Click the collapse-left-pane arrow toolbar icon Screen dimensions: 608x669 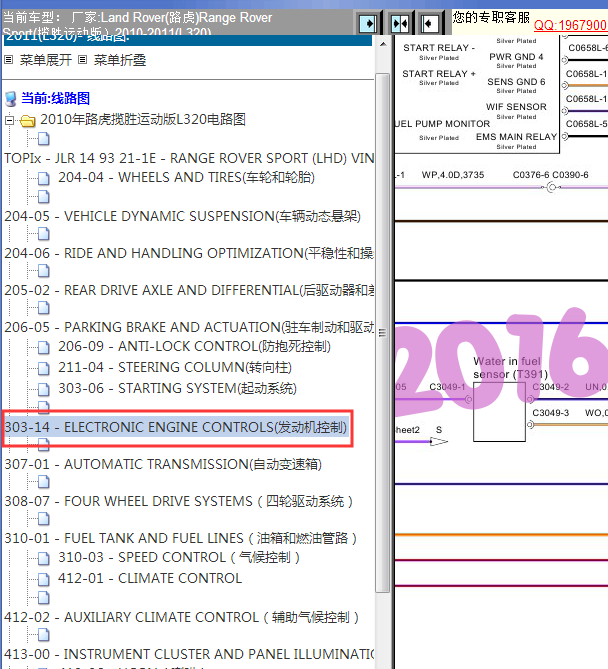coord(429,23)
